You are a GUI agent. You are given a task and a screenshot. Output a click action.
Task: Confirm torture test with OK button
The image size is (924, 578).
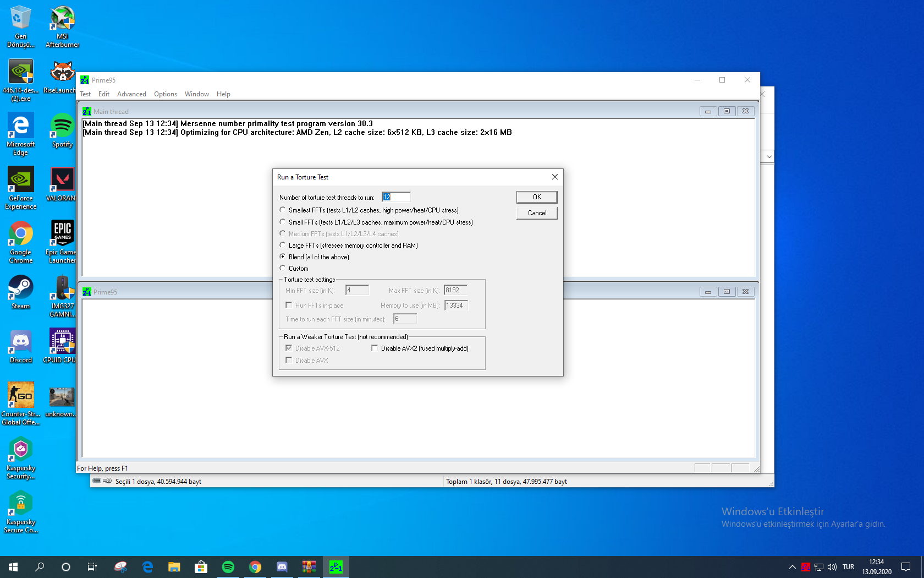537,197
